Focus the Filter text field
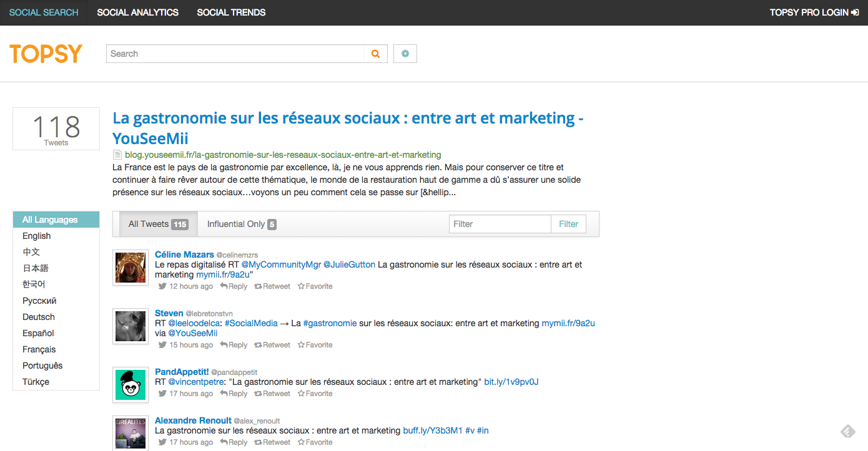This screenshot has height=451, width=868. coord(500,224)
